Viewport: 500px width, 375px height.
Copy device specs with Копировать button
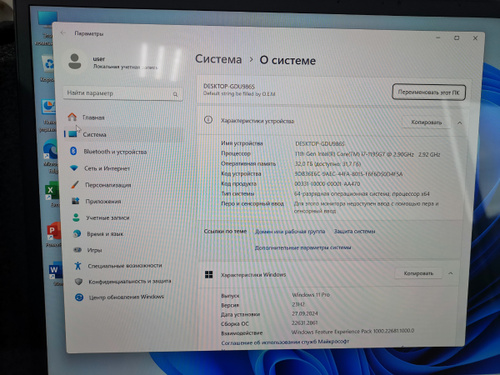[426, 122]
